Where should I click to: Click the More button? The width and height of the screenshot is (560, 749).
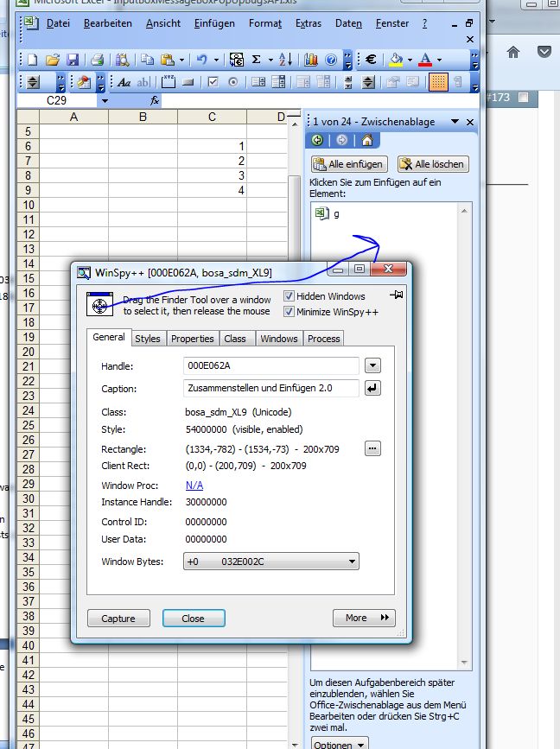point(364,618)
